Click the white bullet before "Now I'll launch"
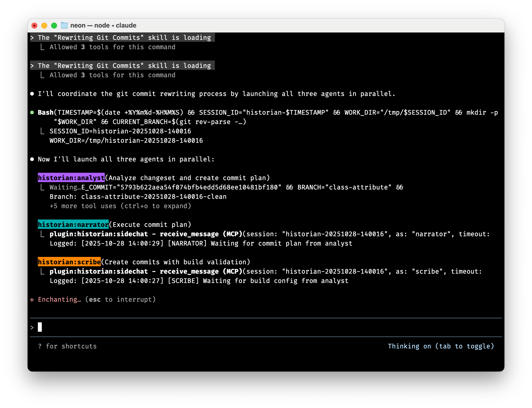 [x=32, y=159]
